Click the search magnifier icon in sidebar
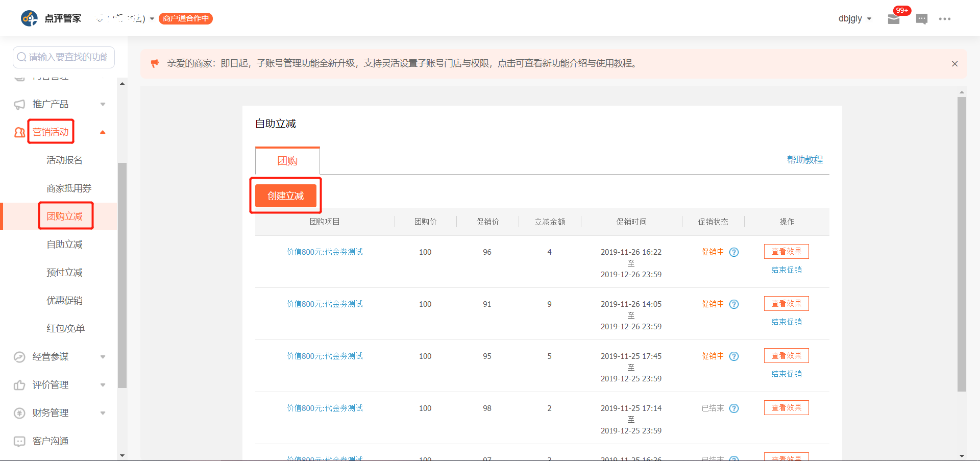Image resolution: width=980 pixels, height=461 pixels. tap(21, 57)
